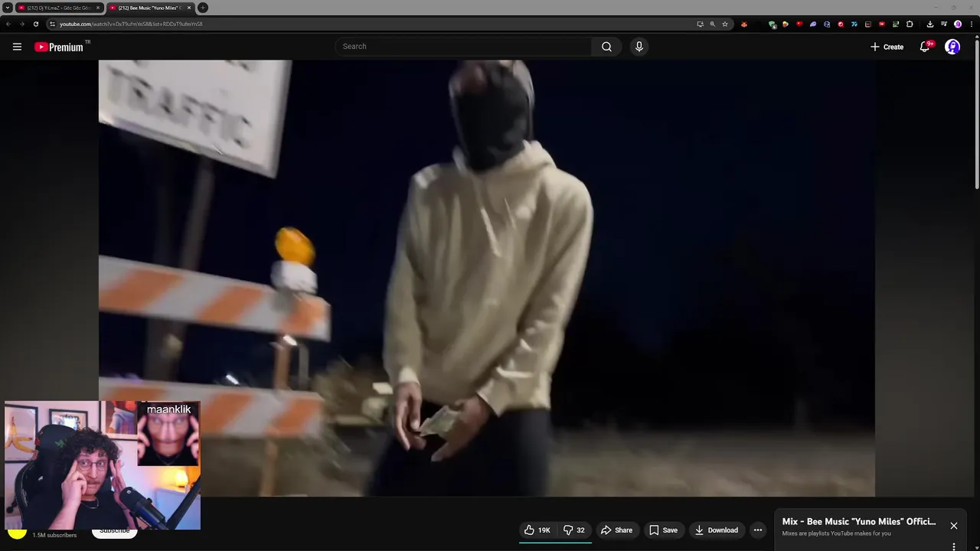Click the blue translate extension icon
The image size is (980, 551).
854,24
